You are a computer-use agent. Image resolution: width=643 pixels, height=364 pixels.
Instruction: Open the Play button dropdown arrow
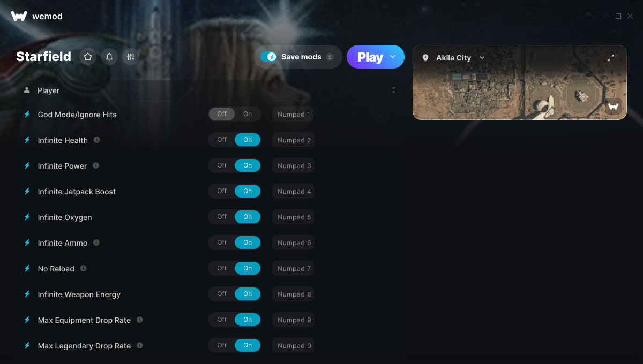coord(393,57)
